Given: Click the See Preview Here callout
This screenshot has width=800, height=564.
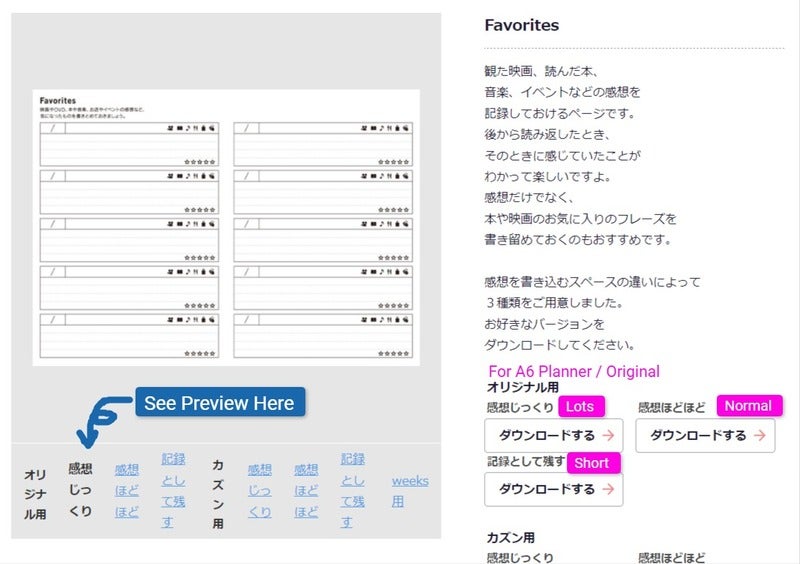Looking at the screenshot, I should [219, 403].
